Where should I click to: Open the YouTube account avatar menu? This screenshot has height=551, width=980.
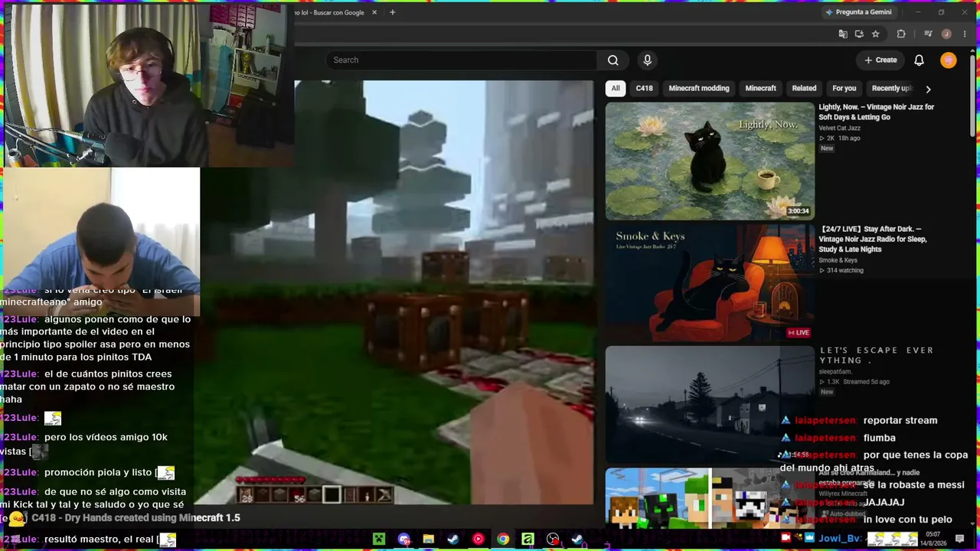coord(949,60)
